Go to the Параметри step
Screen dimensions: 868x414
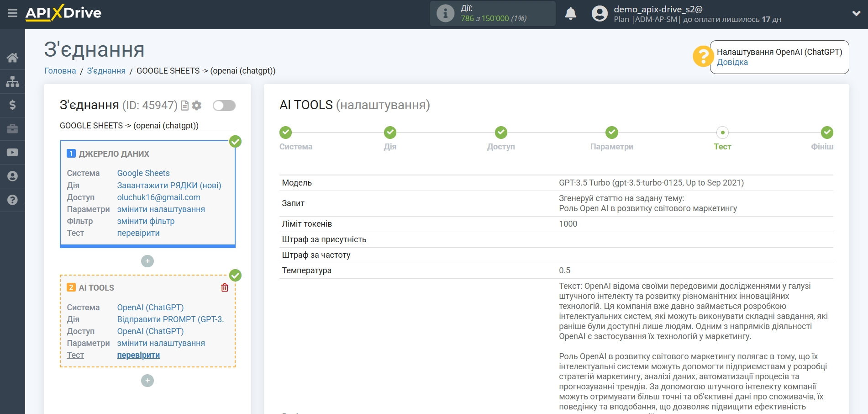pos(611,133)
